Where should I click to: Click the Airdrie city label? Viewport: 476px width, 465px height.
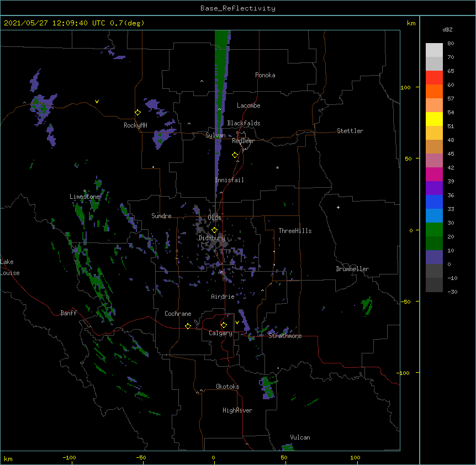pyautogui.click(x=223, y=297)
